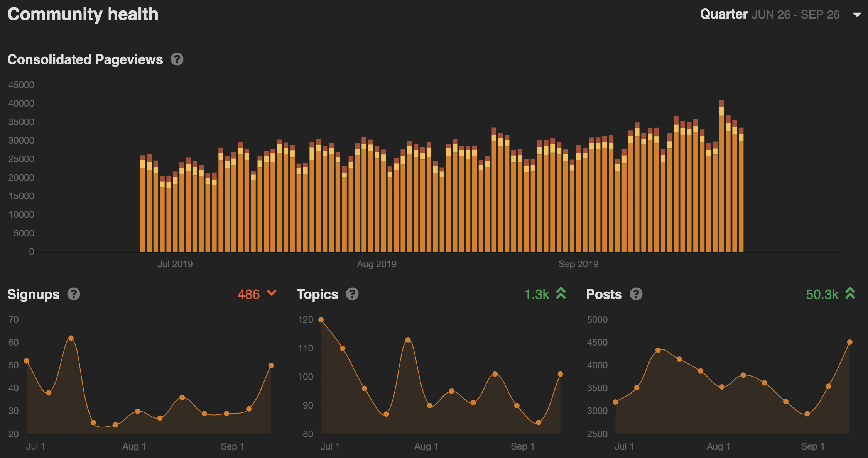Open the Posts report help icon
Viewport: 868px width, 458px height.
coord(636,294)
